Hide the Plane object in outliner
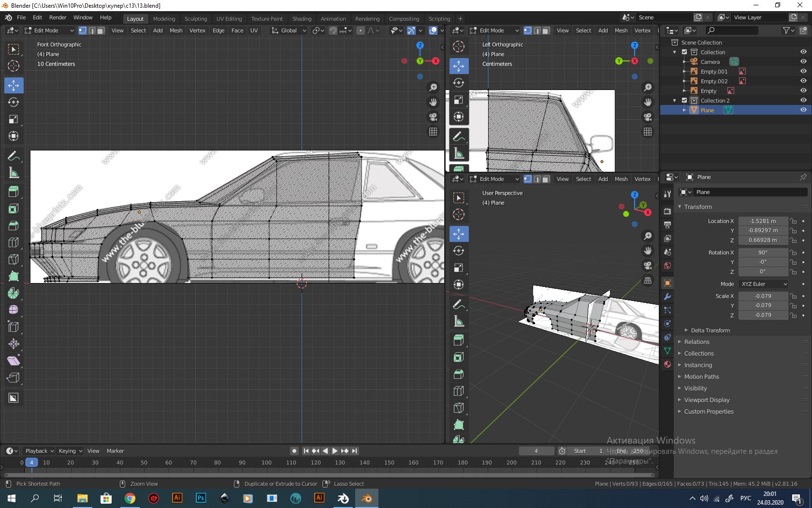This screenshot has height=508, width=812. (803, 110)
